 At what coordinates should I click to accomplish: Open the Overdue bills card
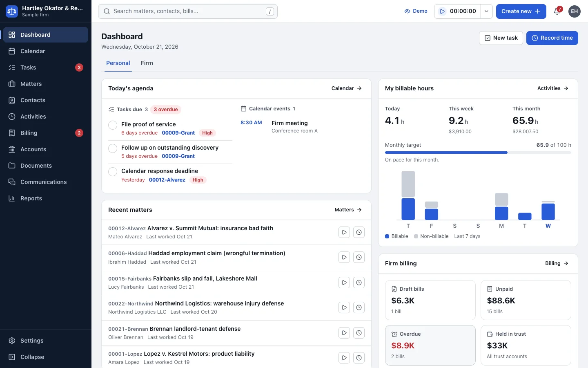430,345
